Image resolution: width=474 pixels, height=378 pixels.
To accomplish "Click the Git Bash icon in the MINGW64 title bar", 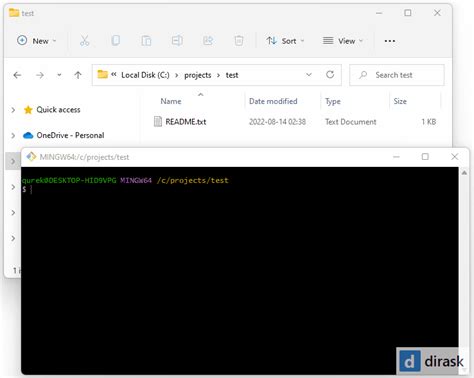I will (31, 157).
